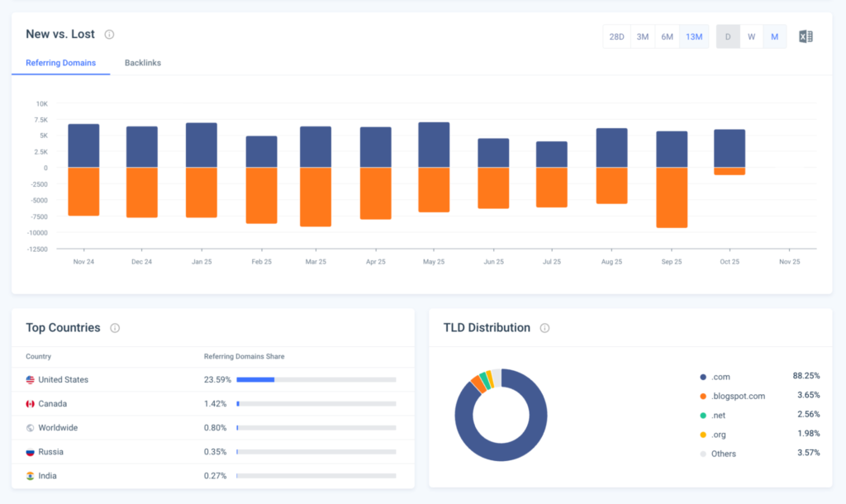The width and height of the screenshot is (846, 504).
Task: Toggle weekly granularity with the W option
Action: (751, 36)
